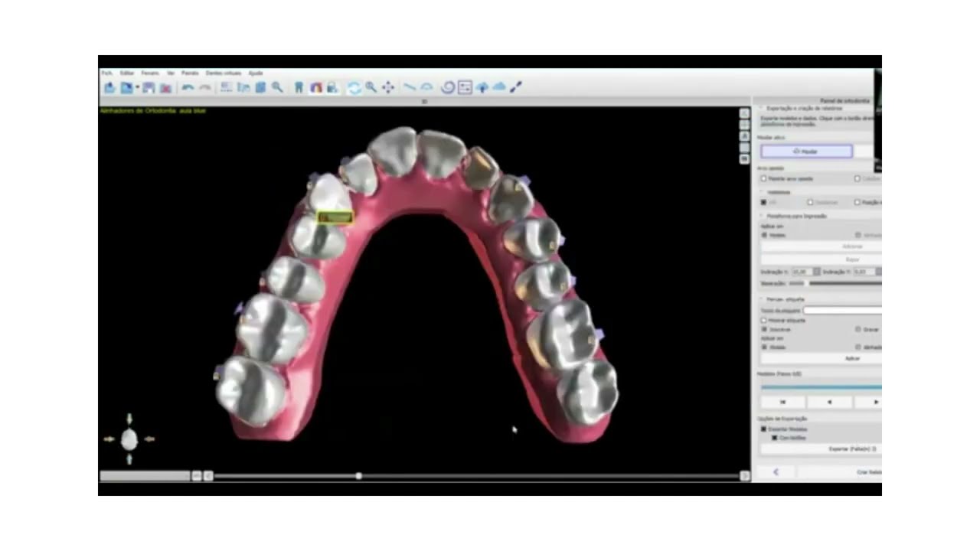Open the Editar menu
Image resolution: width=980 pixels, height=551 pixels.
click(127, 73)
